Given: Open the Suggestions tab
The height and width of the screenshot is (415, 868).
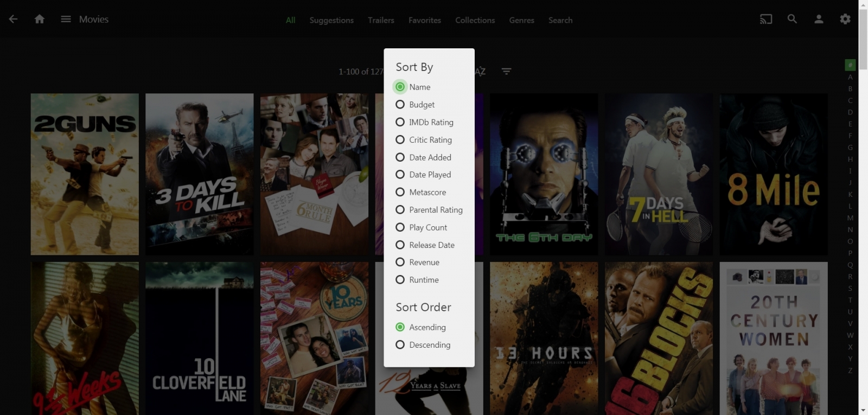Looking at the screenshot, I should tap(331, 20).
